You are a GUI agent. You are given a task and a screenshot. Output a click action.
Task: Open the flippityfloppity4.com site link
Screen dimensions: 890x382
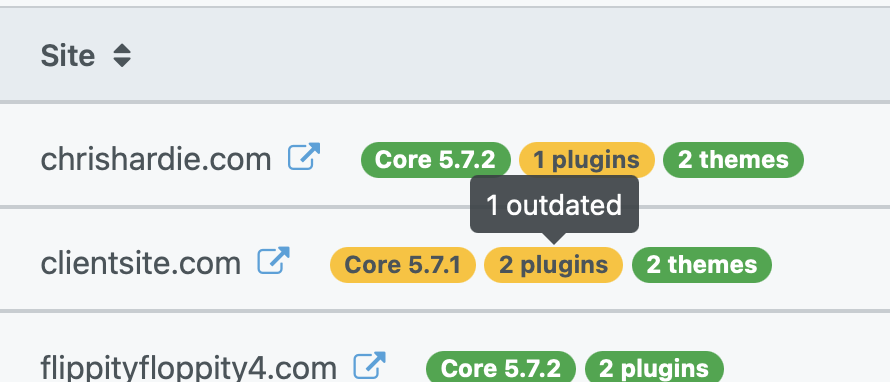point(188,368)
